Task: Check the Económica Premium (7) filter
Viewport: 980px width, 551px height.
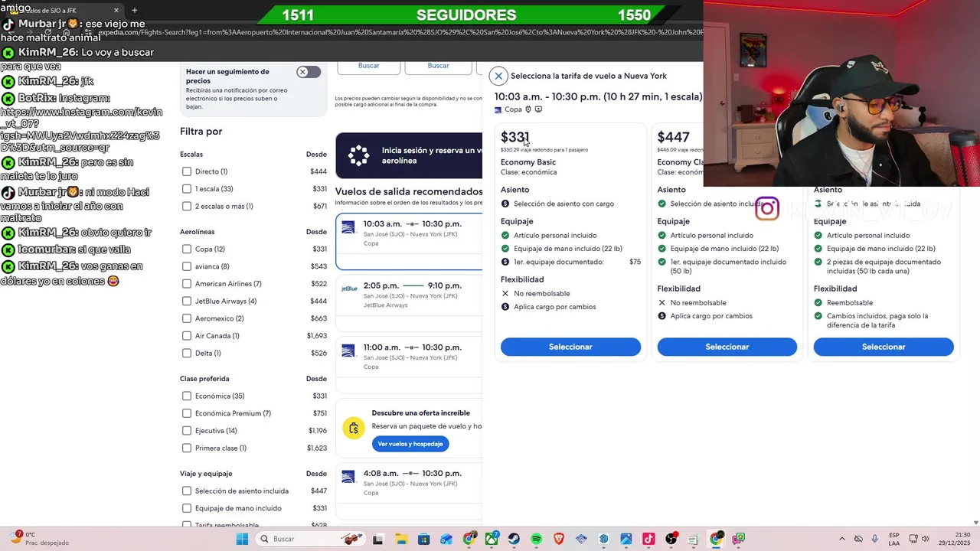Action: coord(187,413)
